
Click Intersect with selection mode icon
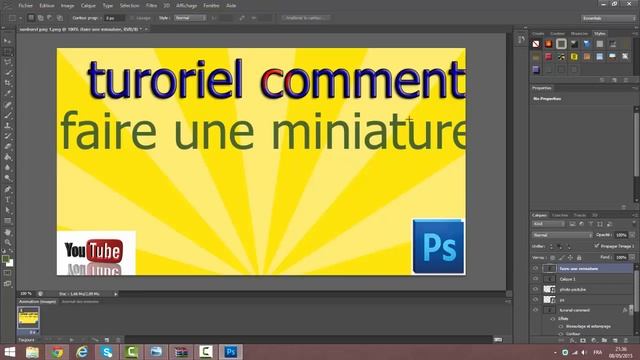point(60,18)
